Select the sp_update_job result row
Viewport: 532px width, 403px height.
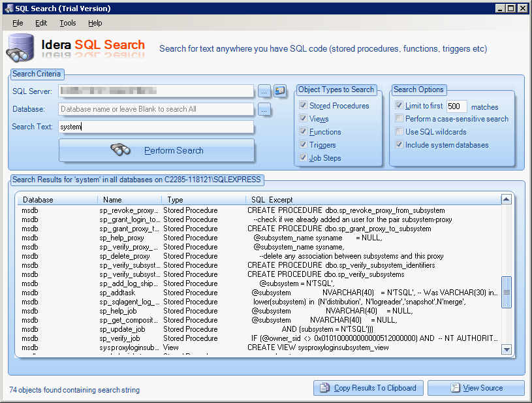coord(260,330)
